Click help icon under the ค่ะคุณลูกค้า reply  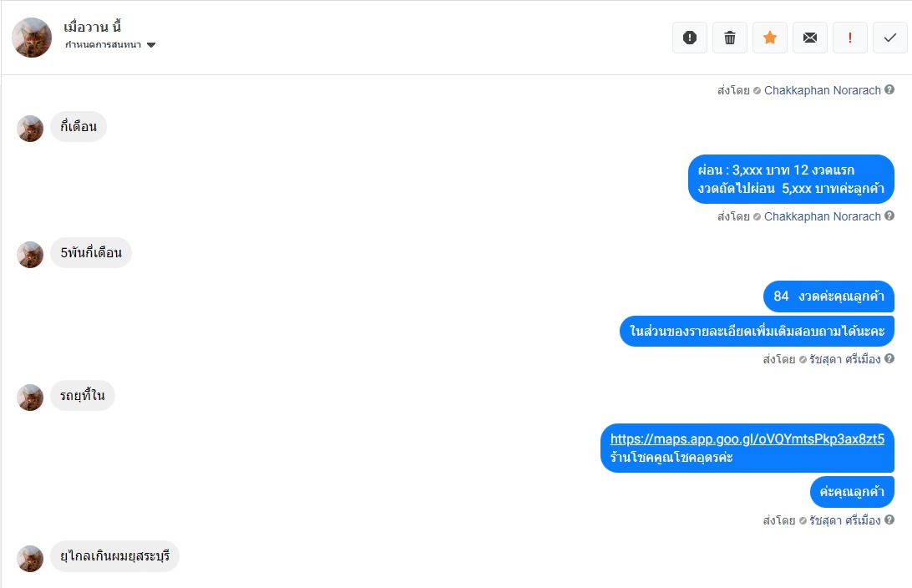(x=889, y=520)
